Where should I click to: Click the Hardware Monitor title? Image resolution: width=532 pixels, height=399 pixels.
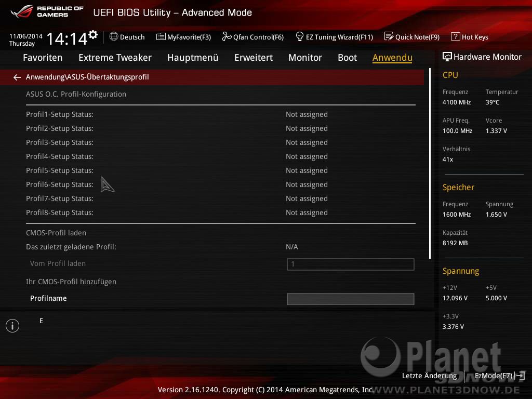[x=487, y=57]
